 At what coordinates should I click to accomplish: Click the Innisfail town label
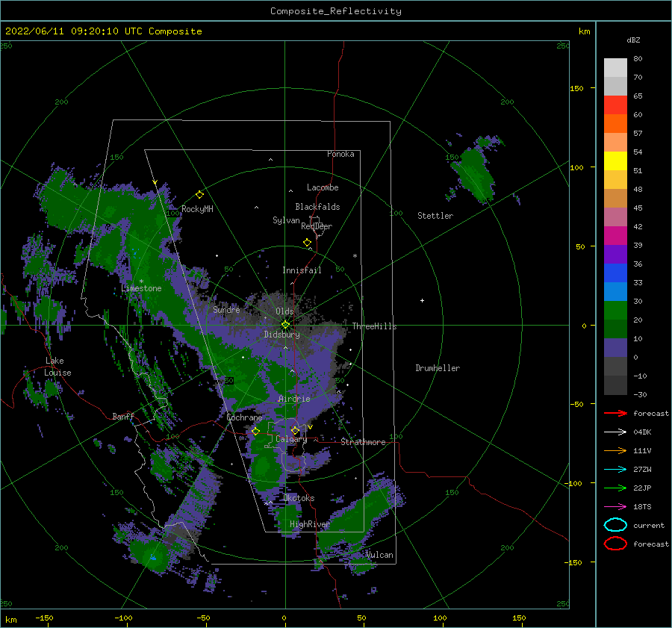[302, 270]
